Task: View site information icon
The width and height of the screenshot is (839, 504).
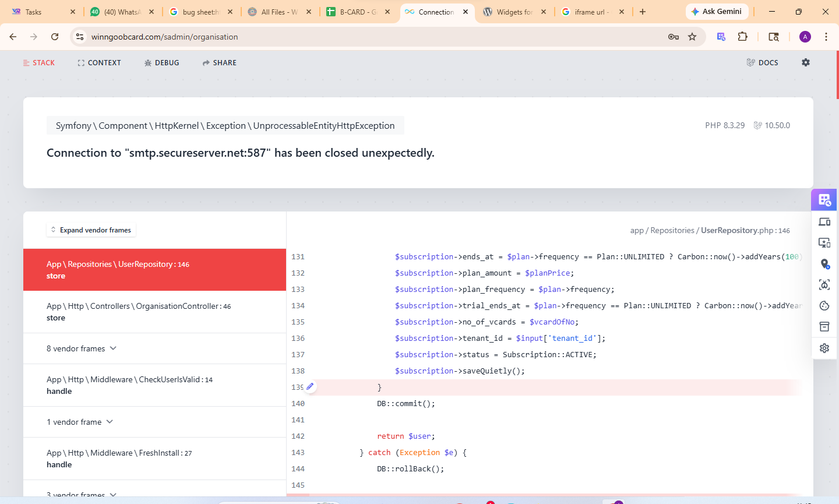Action: click(80, 37)
